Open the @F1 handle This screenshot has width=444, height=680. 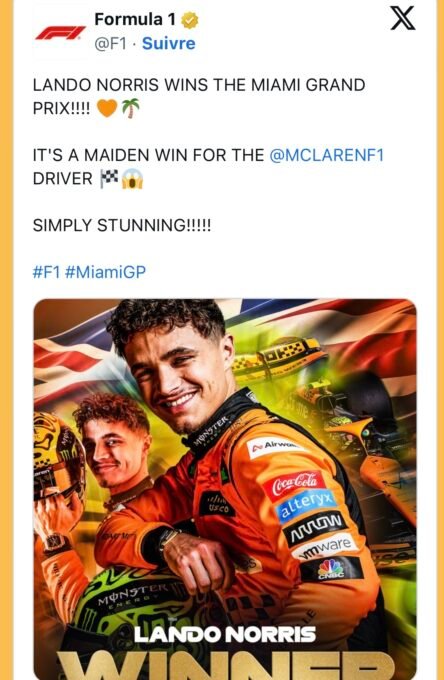coord(110,43)
